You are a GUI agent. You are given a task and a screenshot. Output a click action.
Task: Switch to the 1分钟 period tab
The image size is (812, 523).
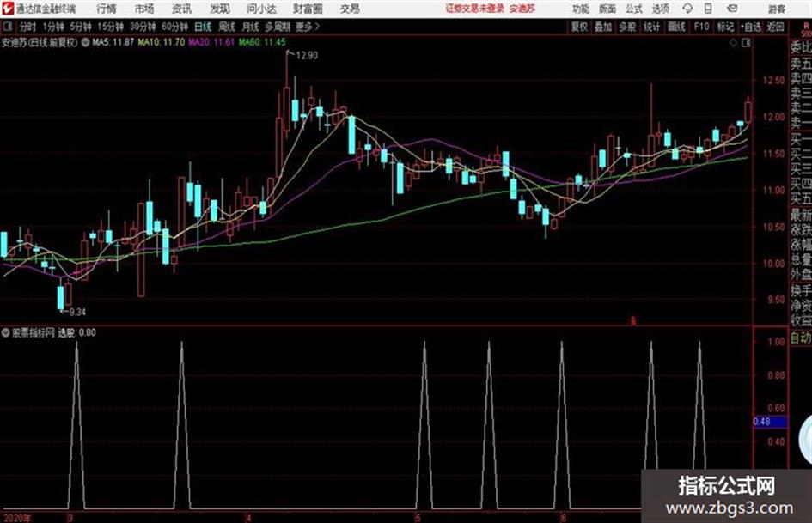pyautogui.click(x=52, y=27)
